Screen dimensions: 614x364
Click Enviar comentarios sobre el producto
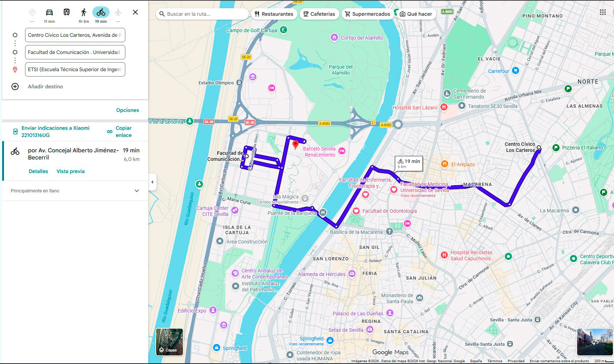pos(559,361)
